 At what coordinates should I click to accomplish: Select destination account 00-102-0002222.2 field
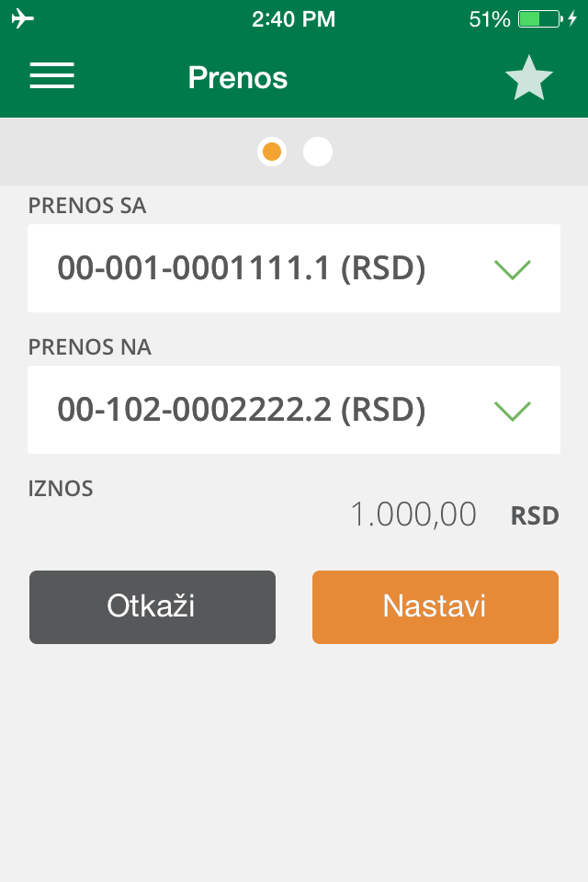pos(242,410)
